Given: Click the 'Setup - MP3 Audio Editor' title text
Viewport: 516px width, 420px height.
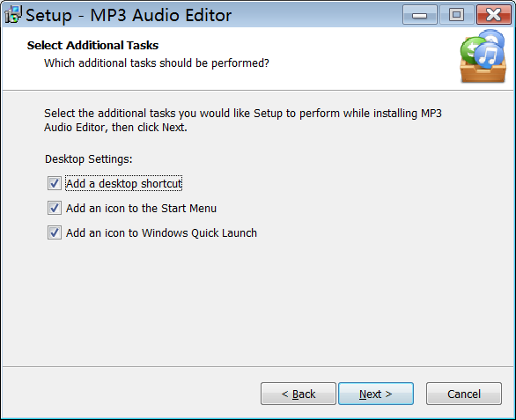Looking at the screenshot, I should (x=129, y=15).
